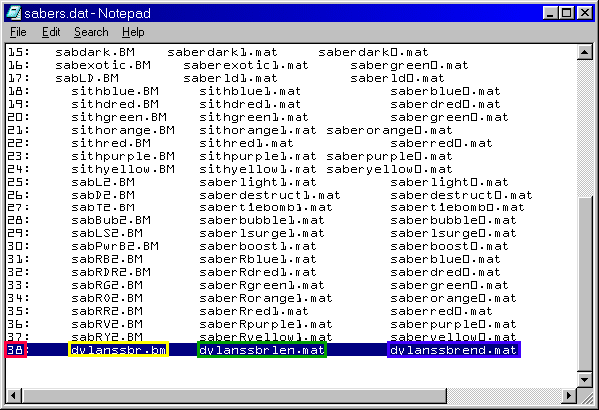Click sabLD.BM on line 17
Image resolution: width=599 pixels, height=410 pixels.
(87, 78)
